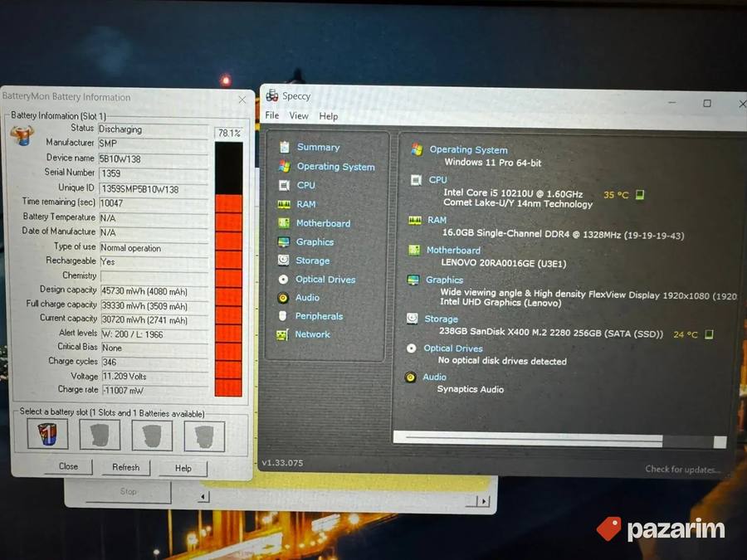747x560 pixels.
Task: Open Network in Speccy sidebar
Action: tap(312, 334)
